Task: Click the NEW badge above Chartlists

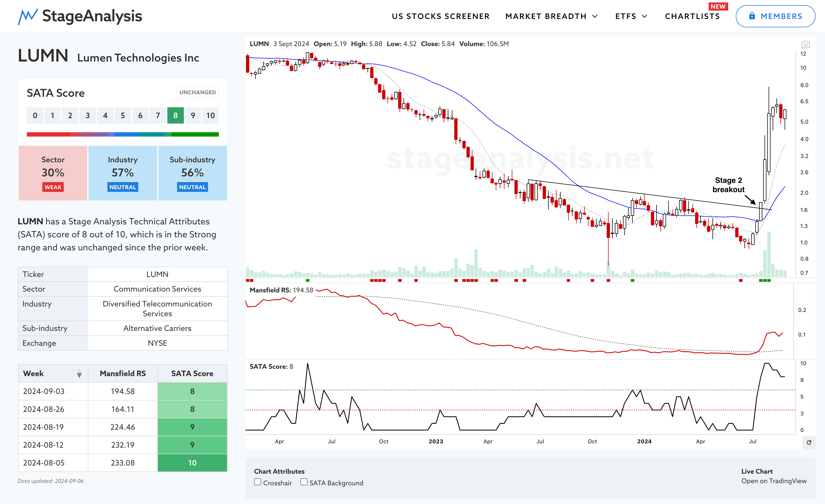Action: coord(718,6)
